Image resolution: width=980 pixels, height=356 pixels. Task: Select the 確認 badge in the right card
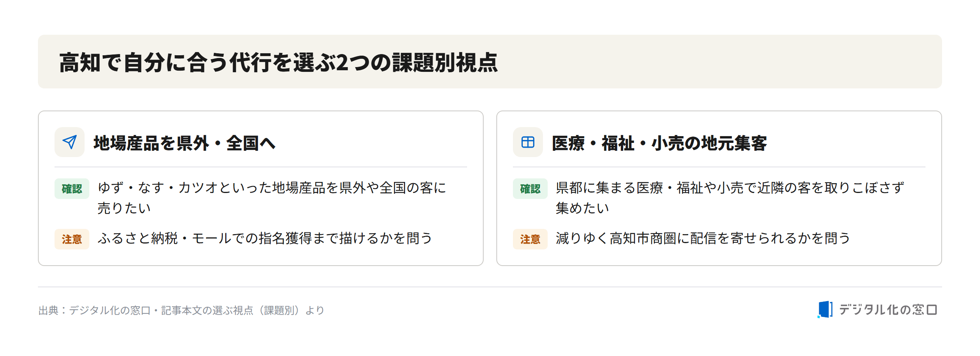pyautogui.click(x=530, y=189)
